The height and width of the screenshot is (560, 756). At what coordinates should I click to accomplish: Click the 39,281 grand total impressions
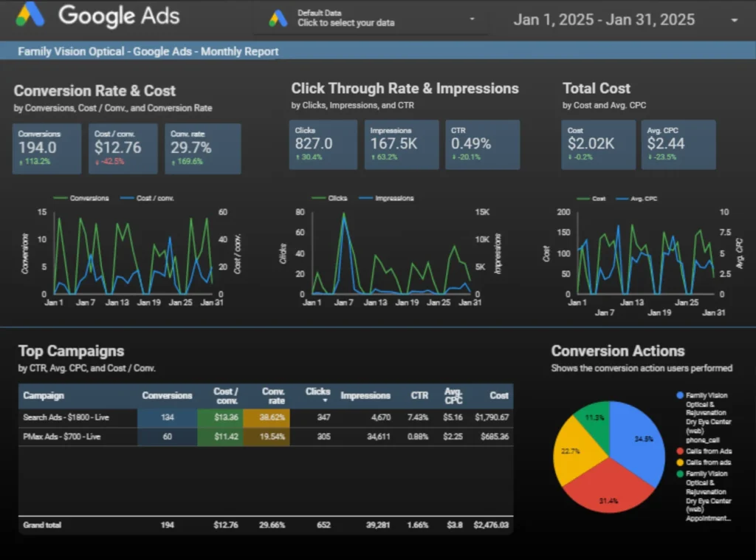(378, 525)
